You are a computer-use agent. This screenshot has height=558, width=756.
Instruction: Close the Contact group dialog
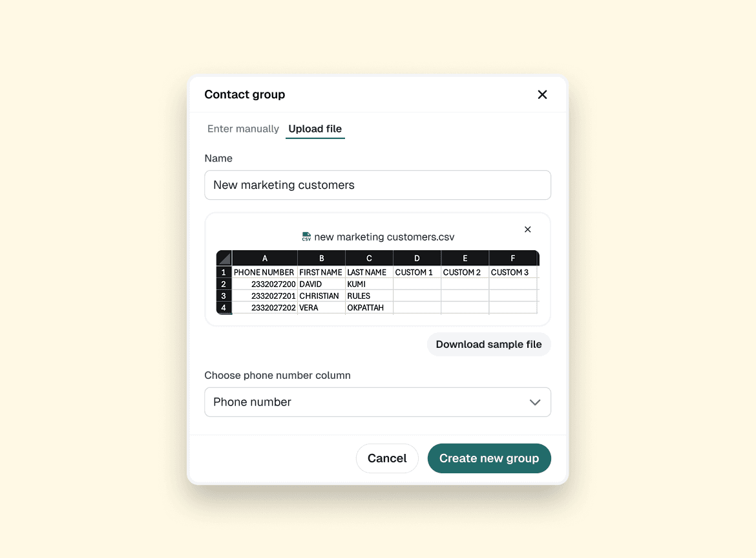[542, 94]
